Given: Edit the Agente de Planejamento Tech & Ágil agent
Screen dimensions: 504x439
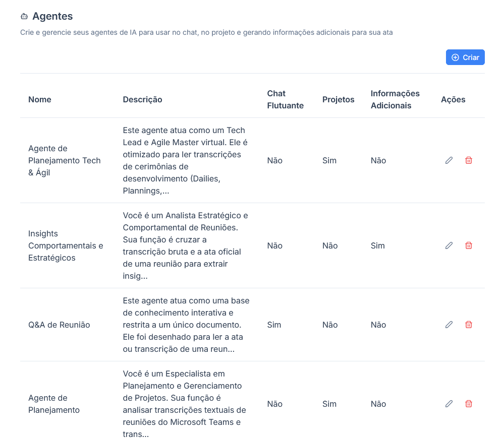Looking at the screenshot, I should point(449,160).
